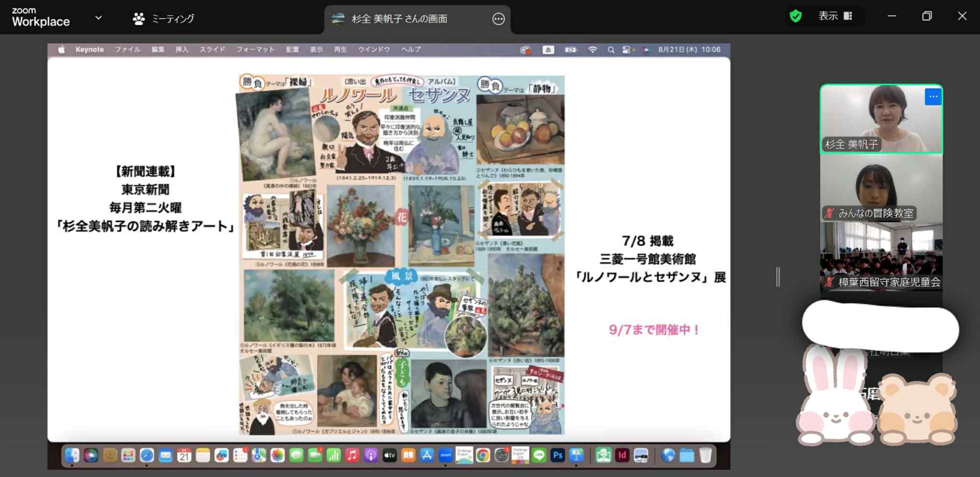
Task: Open the 挿入 menu
Action: click(x=182, y=49)
